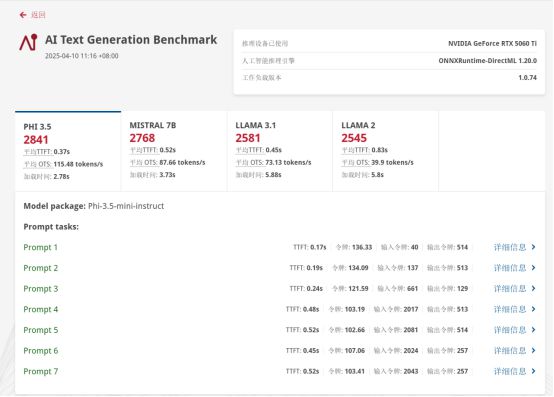Expand Prompt 1 details chevron
Image resolution: width=554 pixels, height=397 pixels.
point(533,247)
